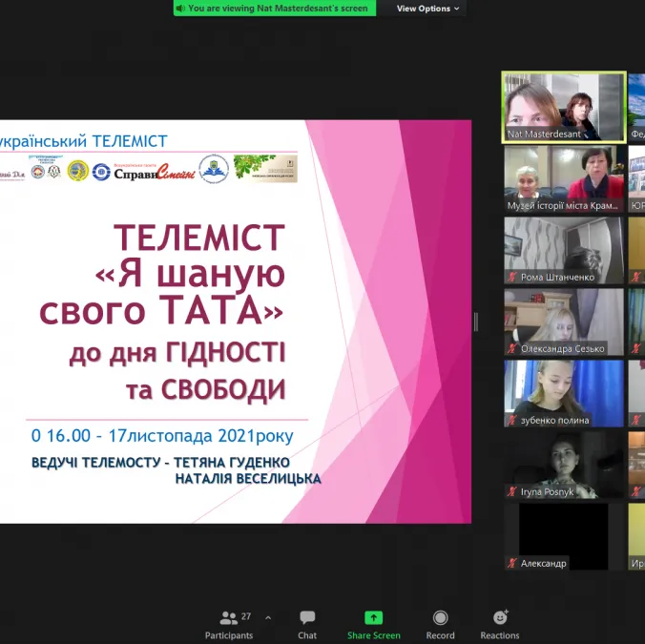The height and width of the screenshot is (644, 645).
Task: Click the yellow round emblem on the slide
Action: (77, 171)
